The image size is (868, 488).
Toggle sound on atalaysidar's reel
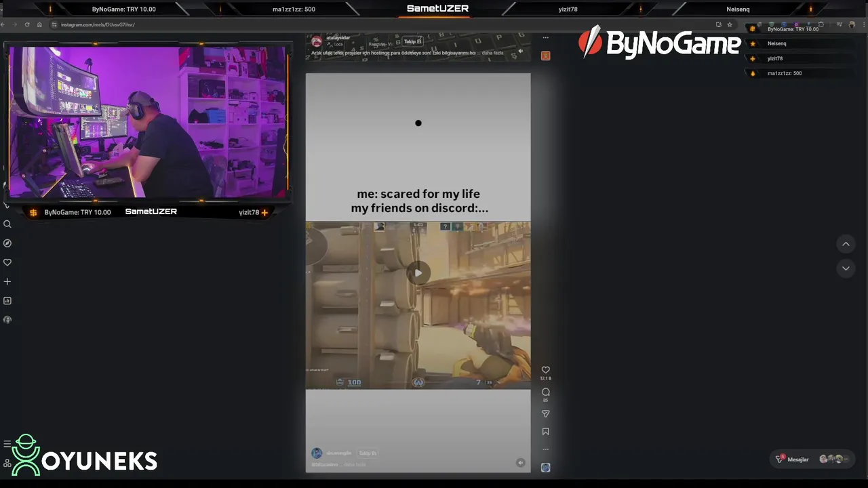pyautogui.click(x=521, y=52)
